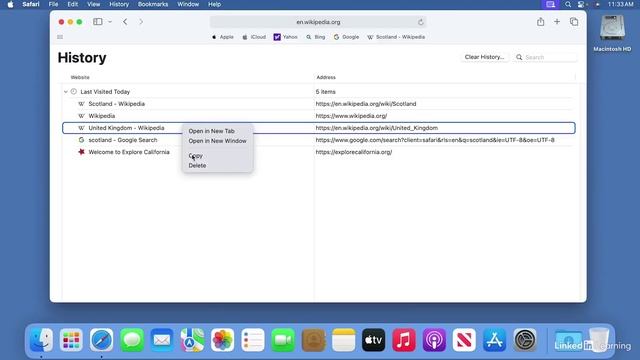Open Reminders from the Dock
640x360 pixels.
[x=253, y=340]
